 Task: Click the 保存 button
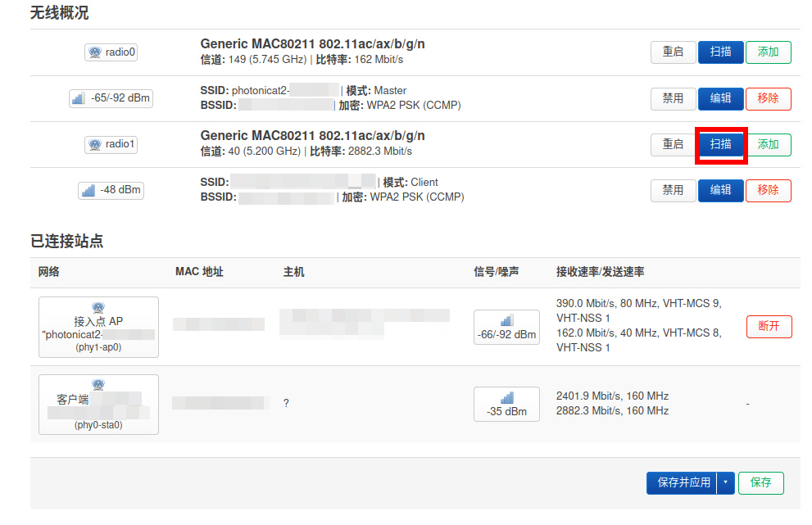tap(760, 483)
